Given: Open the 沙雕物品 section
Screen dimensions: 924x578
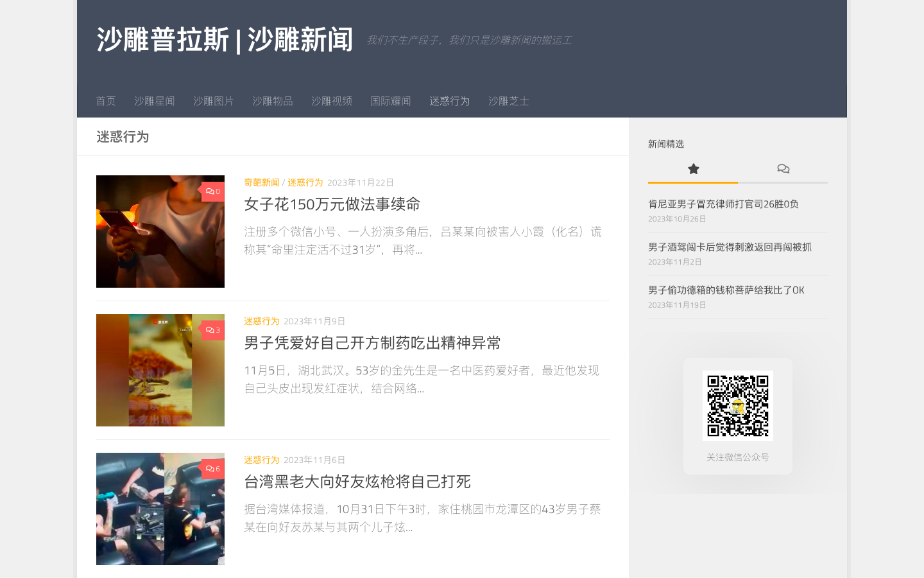Looking at the screenshot, I should coord(272,101).
